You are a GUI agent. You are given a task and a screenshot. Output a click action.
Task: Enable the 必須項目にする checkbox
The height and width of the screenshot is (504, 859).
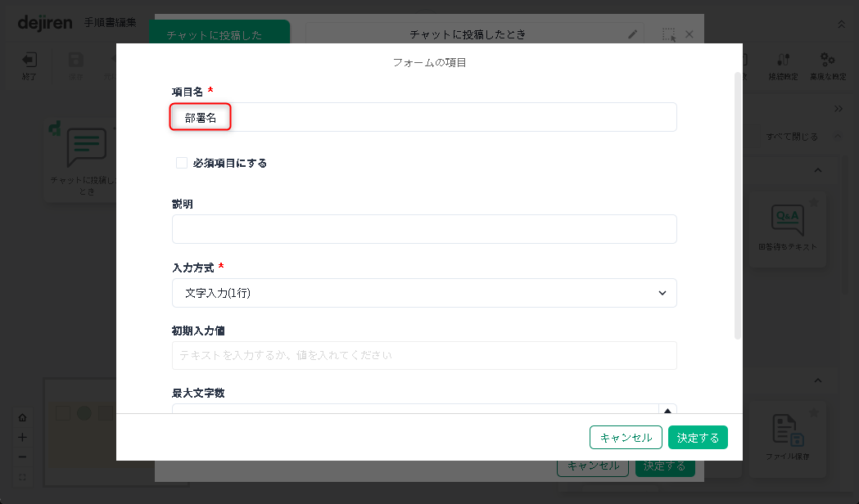pyautogui.click(x=182, y=163)
